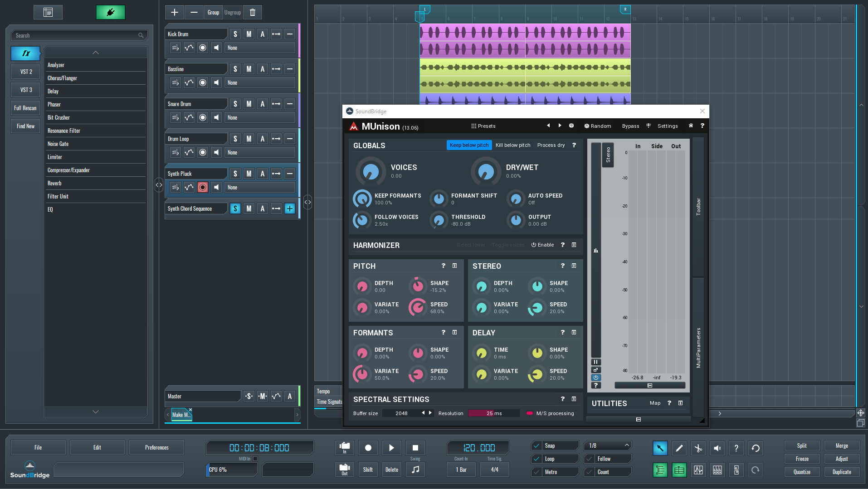Toggle the Loop checkbox

pyautogui.click(x=537, y=459)
